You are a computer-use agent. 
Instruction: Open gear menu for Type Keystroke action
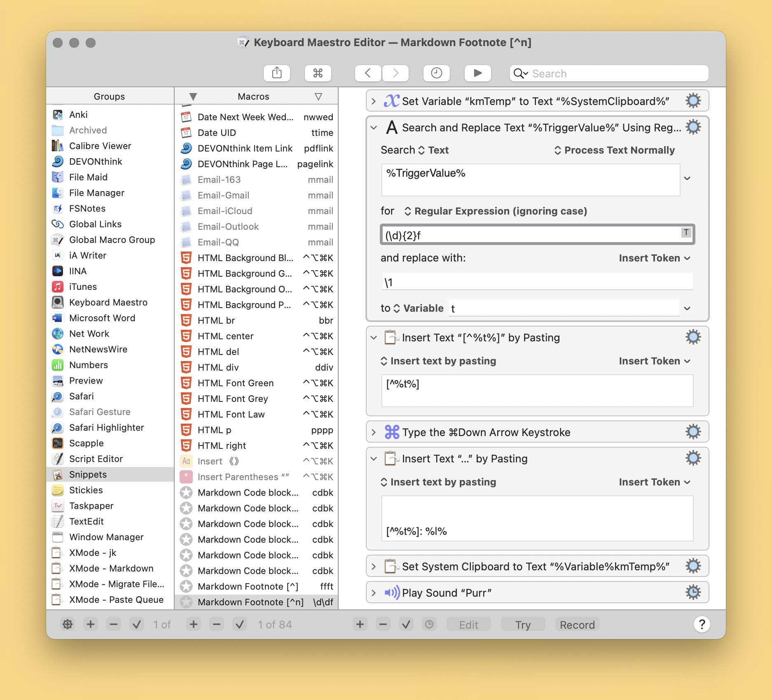693,432
